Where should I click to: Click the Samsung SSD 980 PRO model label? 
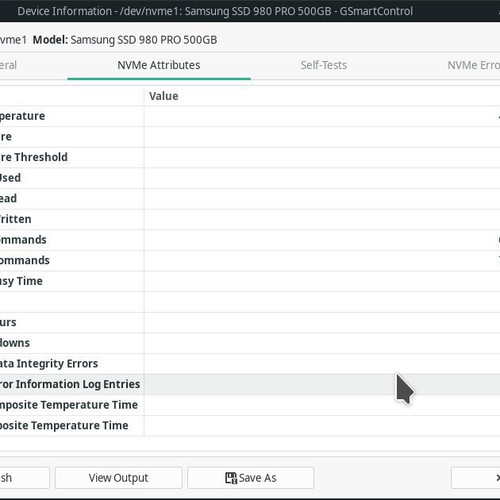pyautogui.click(x=144, y=40)
